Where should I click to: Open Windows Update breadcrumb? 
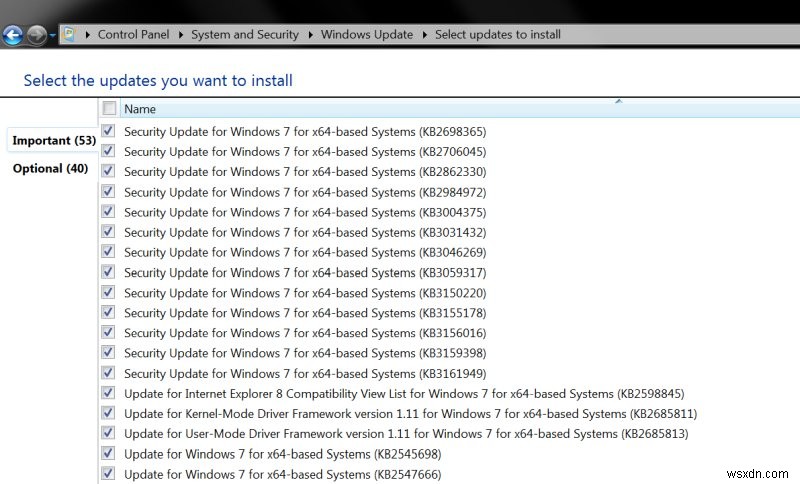pyautogui.click(x=366, y=35)
